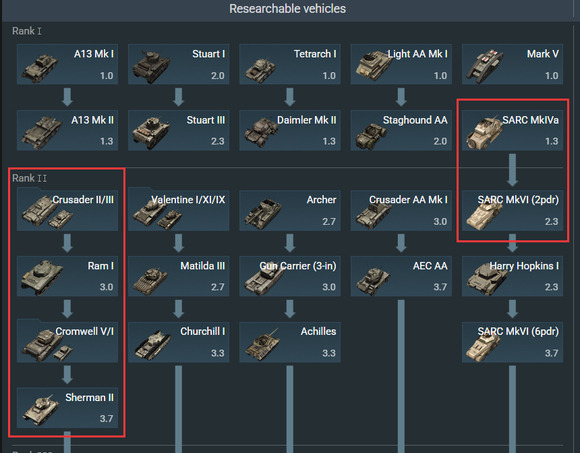
Task: Select the A13 Mk I tank card
Action: [67, 64]
